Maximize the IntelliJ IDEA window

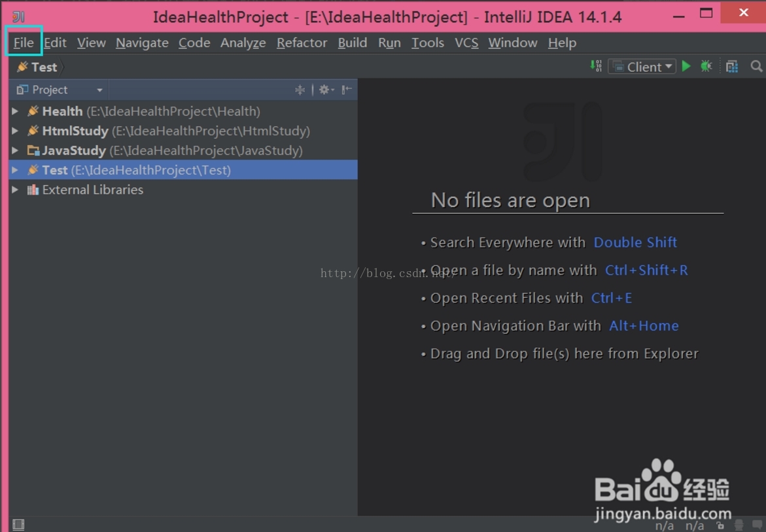[x=706, y=13]
